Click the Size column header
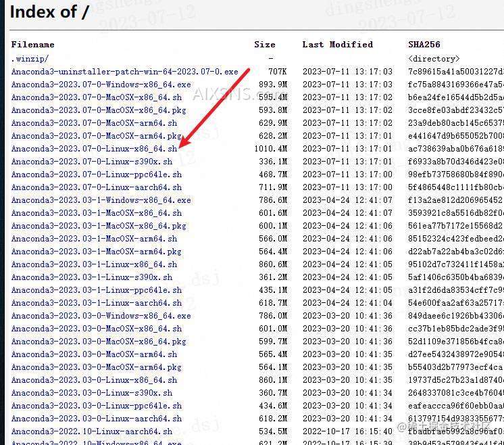Screen dimensions: 504x445 tap(265, 45)
